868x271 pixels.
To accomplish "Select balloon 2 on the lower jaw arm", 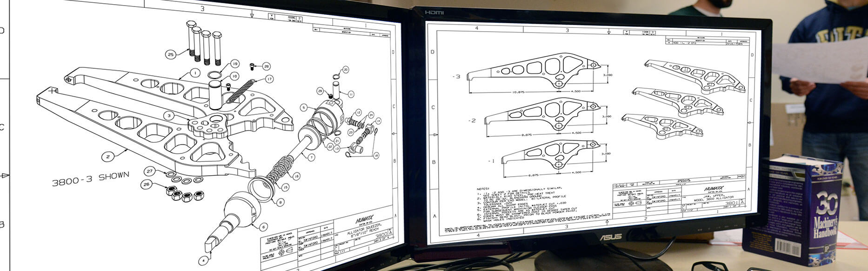I will [108, 157].
